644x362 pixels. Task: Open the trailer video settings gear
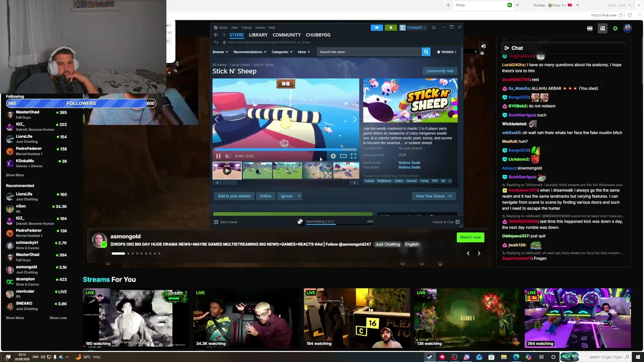333,156
